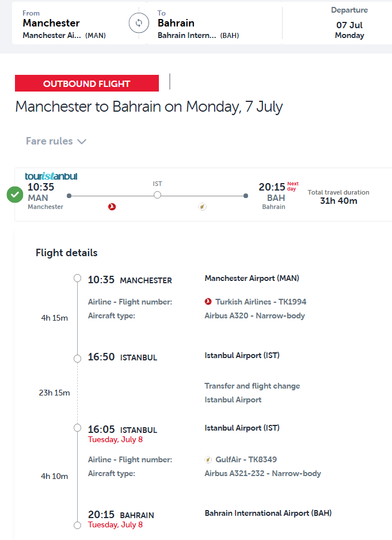
Task: Click the Fare rules chevron arrow
Action: pos(82,142)
